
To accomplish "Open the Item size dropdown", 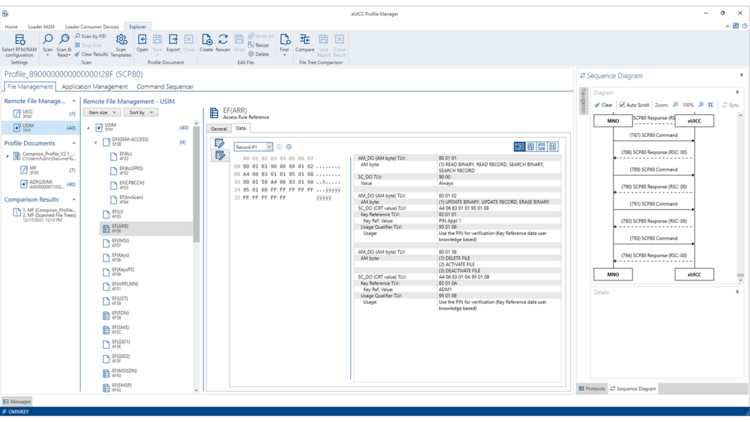I will 102,112.
